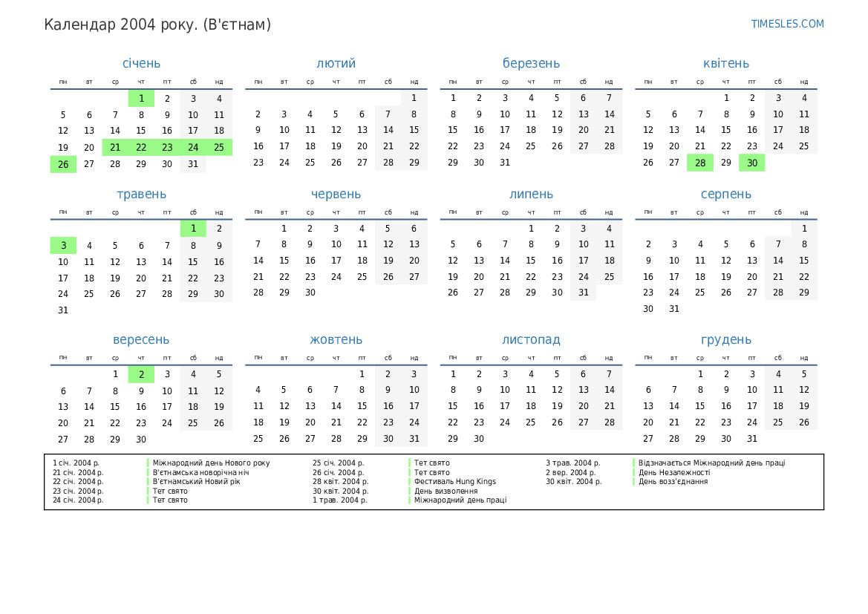Select the 'листопад' month heading

pyautogui.click(x=531, y=340)
